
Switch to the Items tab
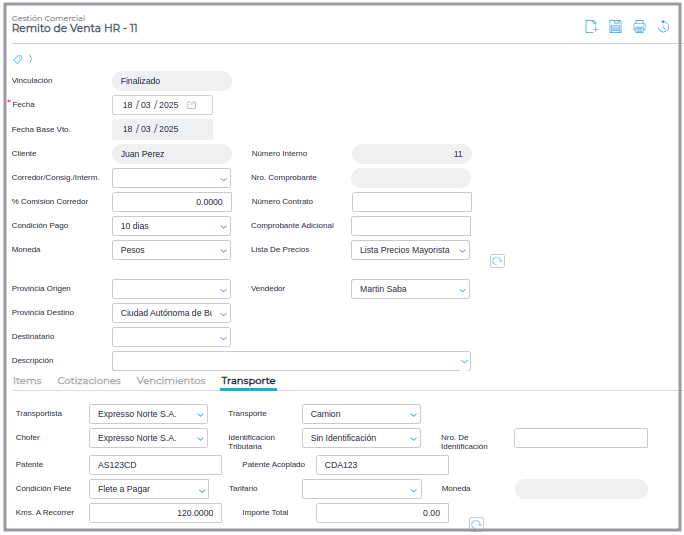coord(27,381)
